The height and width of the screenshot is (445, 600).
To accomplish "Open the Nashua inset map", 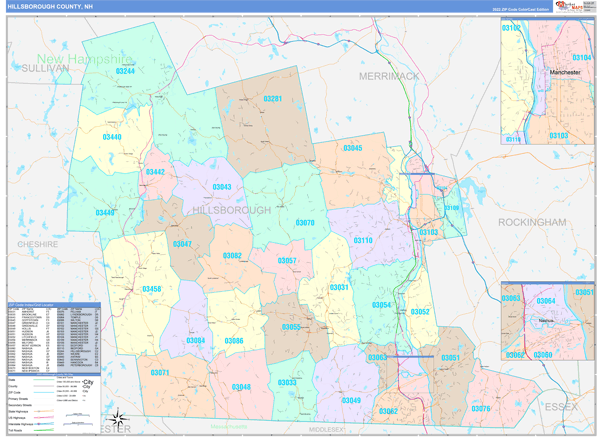I will [548, 321].
